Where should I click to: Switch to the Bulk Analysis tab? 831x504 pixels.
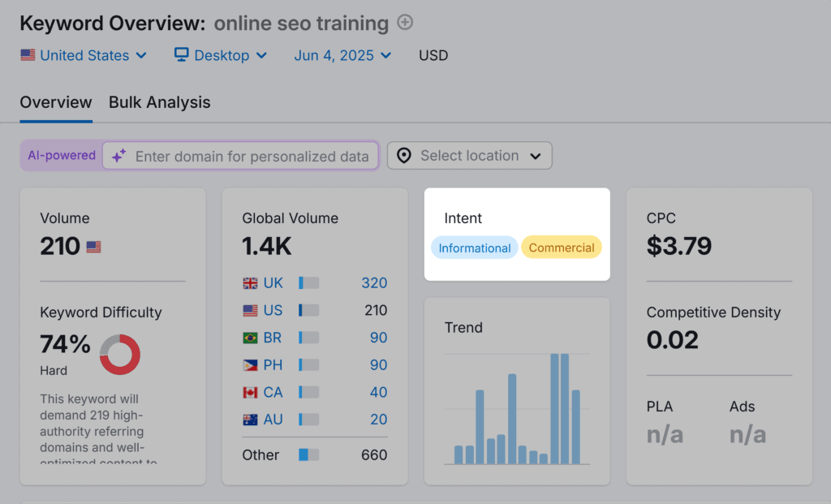159,102
